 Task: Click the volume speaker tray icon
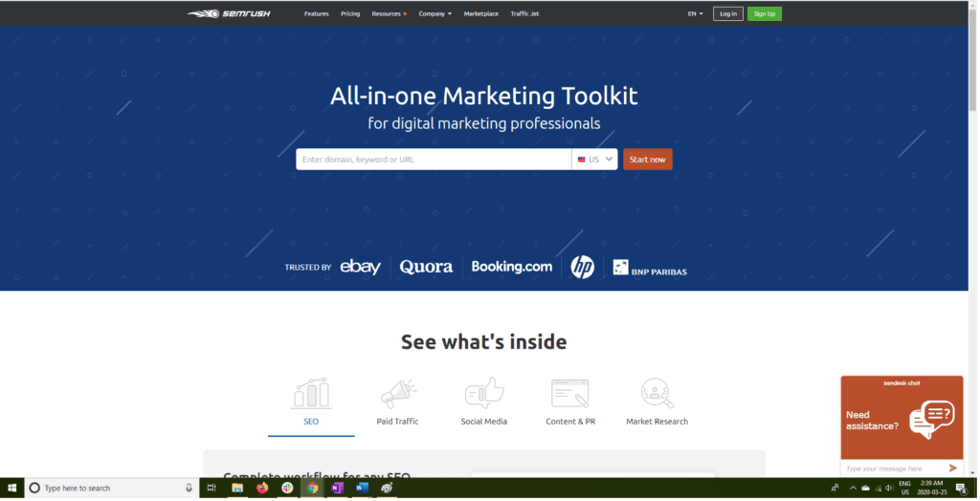coord(890,489)
